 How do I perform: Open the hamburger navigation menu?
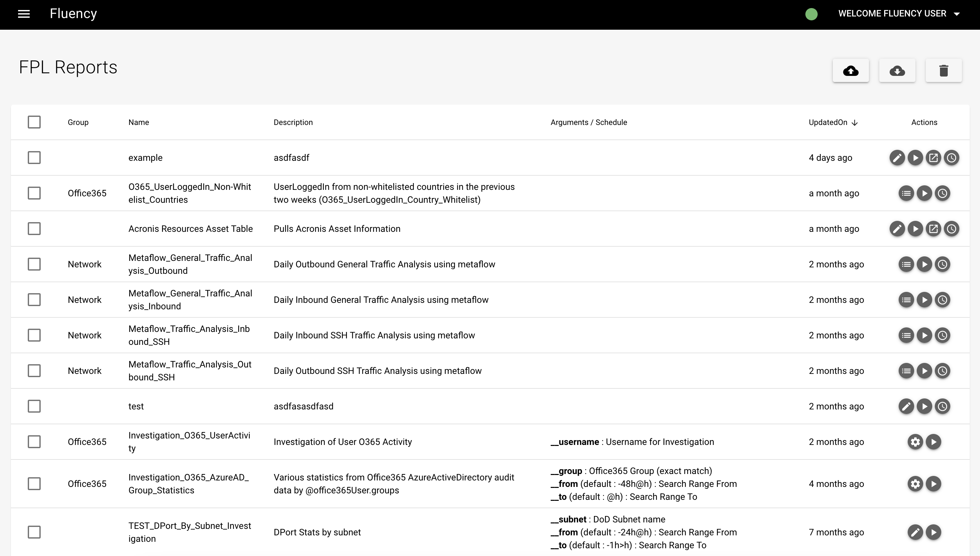(24, 14)
